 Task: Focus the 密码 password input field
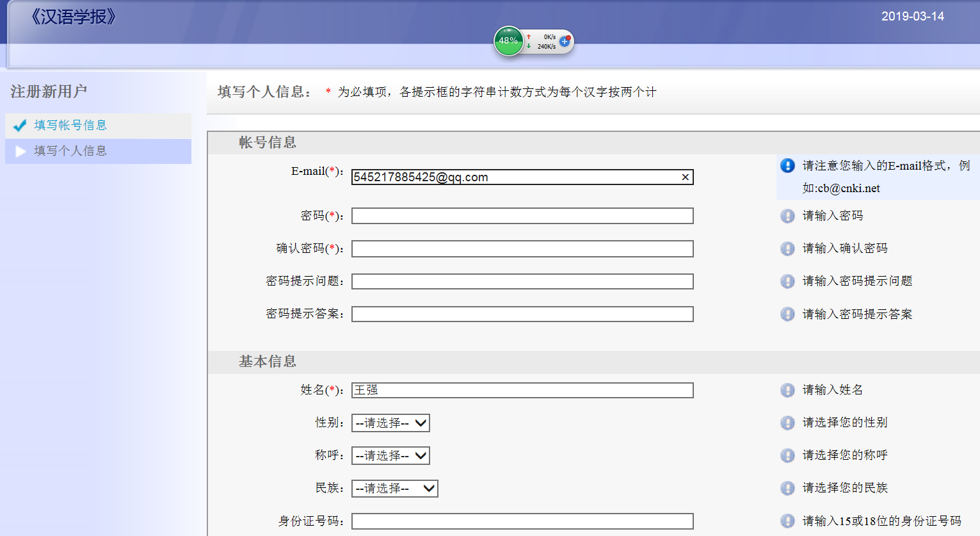coord(522,216)
